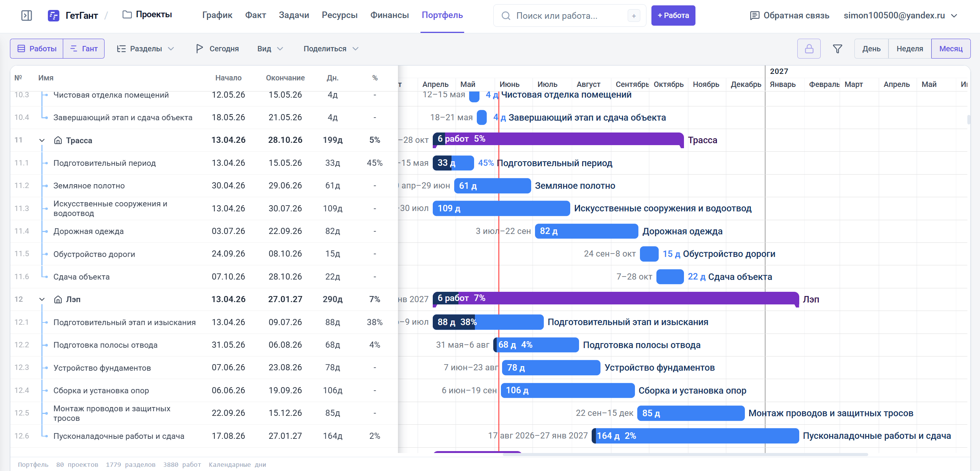The height and width of the screenshot is (471, 980).
Task: Collapse the Лэп project row
Action: tap(42, 299)
